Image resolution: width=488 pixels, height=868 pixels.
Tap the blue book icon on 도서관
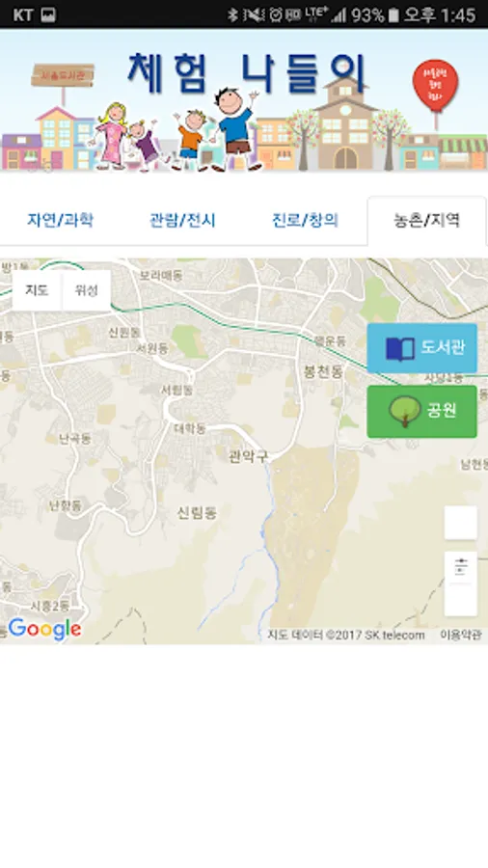pyautogui.click(x=400, y=349)
